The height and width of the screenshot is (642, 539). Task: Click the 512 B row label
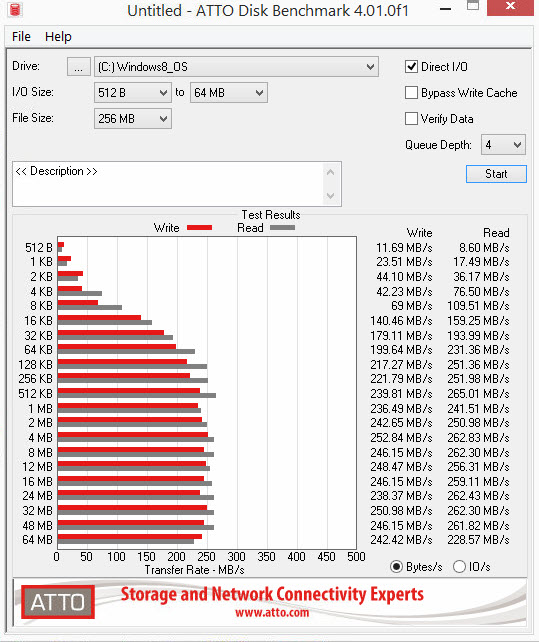pyautogui.click(x=39, y=248)
